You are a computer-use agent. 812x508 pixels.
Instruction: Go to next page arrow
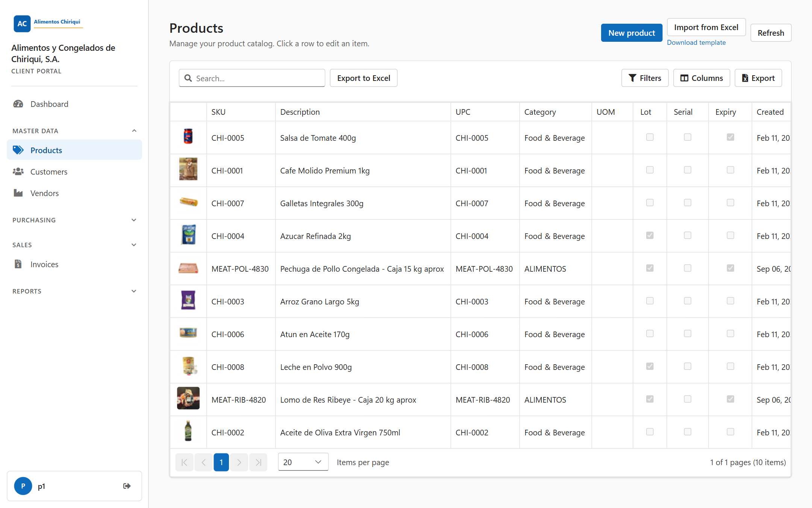click(239, 462)
